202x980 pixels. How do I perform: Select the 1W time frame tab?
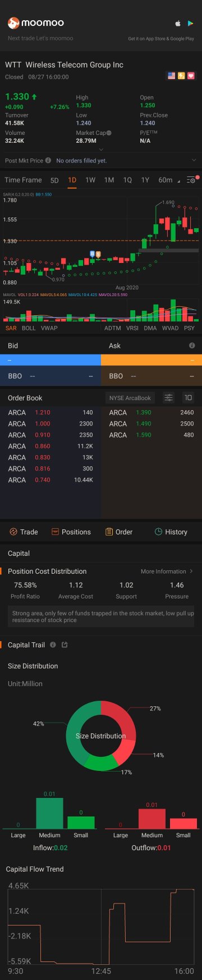tap(90, 180)
